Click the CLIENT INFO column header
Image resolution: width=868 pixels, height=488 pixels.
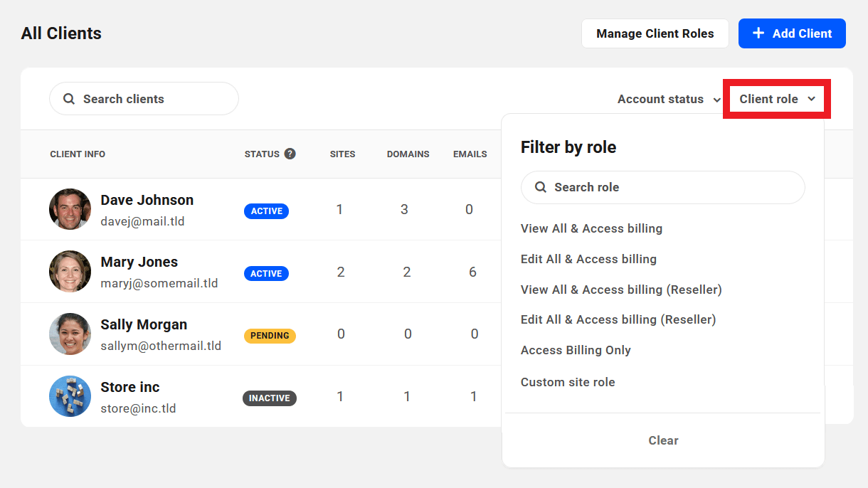click(78, 154)
